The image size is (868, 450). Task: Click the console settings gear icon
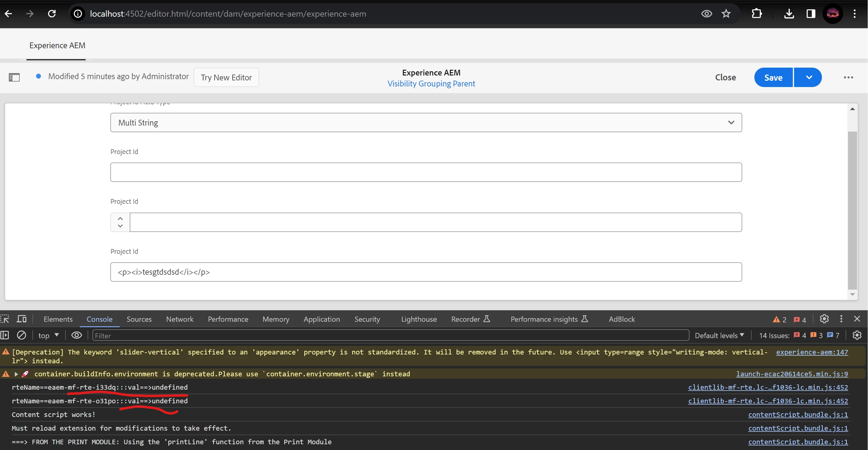(856, 335)
